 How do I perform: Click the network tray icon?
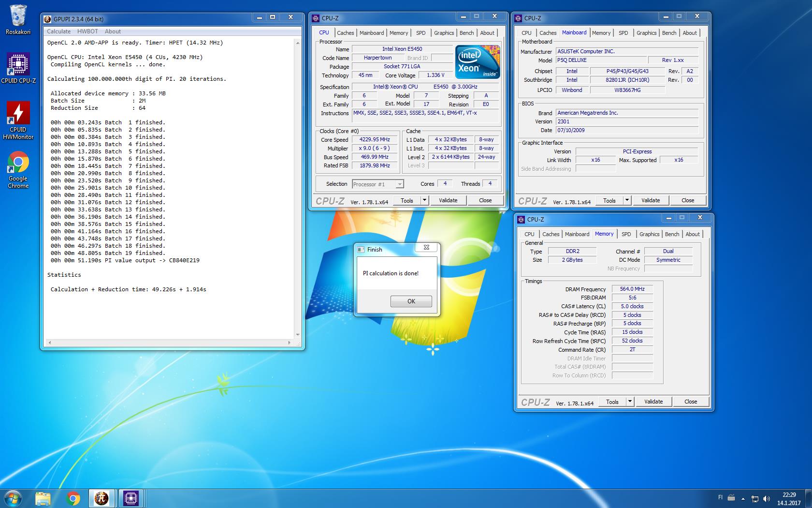coord(754,498)
